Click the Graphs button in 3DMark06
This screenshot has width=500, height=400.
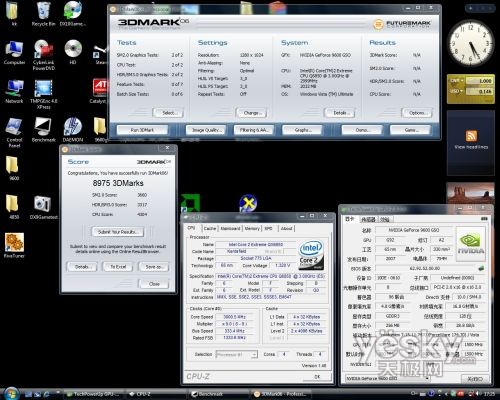pyautogui.click(x=302, y=130)
